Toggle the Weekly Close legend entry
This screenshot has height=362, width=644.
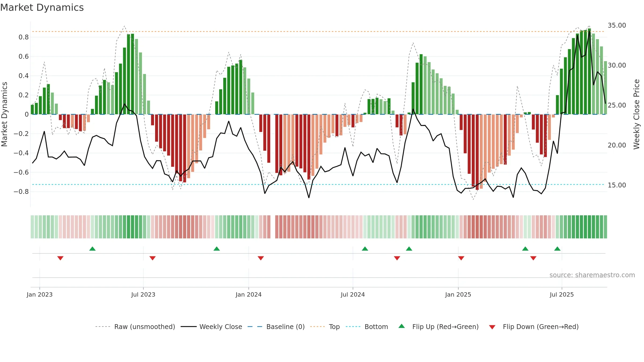click(211, 327)
